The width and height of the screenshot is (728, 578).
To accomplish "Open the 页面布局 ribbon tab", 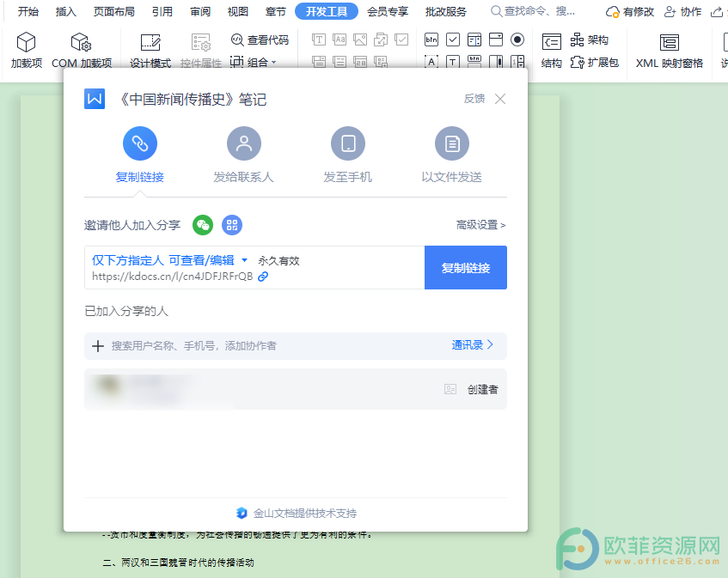I will pyautogui.click(x=114, y=11).
